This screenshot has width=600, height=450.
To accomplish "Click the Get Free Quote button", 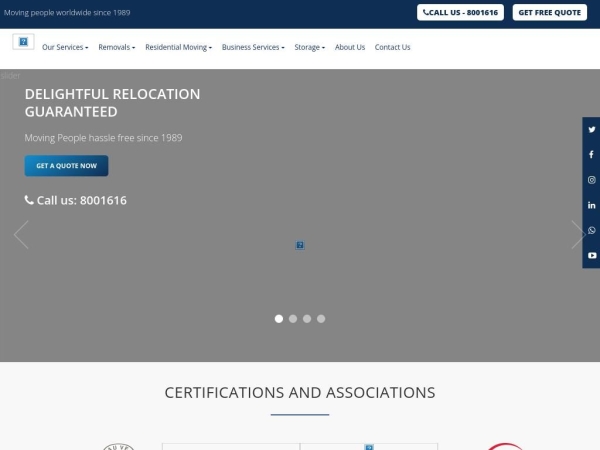I will pos(549,13).
